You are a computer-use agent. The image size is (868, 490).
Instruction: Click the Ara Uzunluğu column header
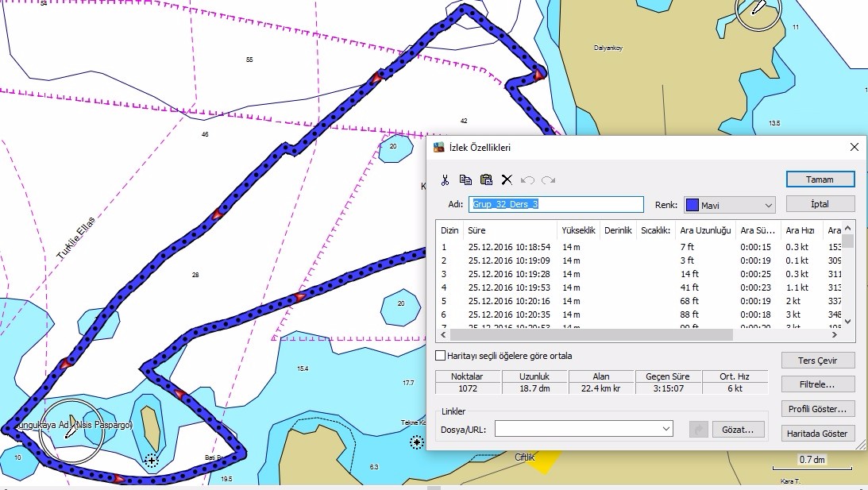pyautogui.click(x=705, y=230)
